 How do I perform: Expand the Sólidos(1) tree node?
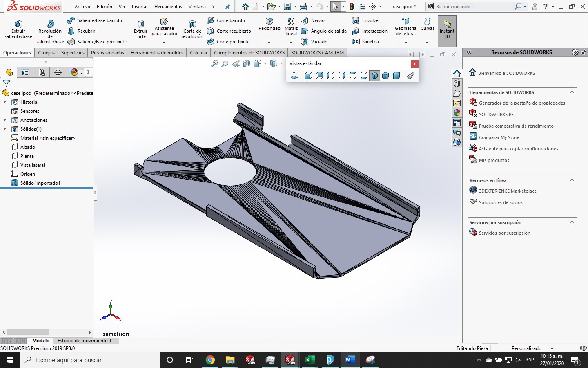coord(5,129)
